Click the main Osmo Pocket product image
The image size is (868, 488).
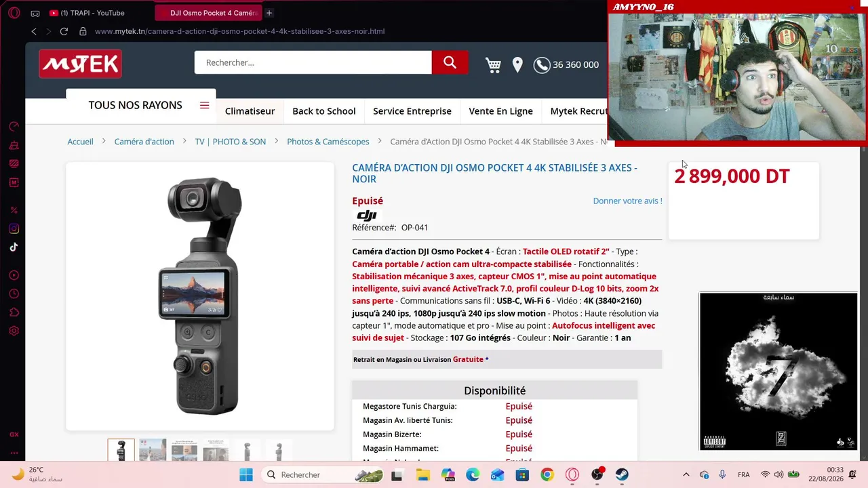pos(200,296)
